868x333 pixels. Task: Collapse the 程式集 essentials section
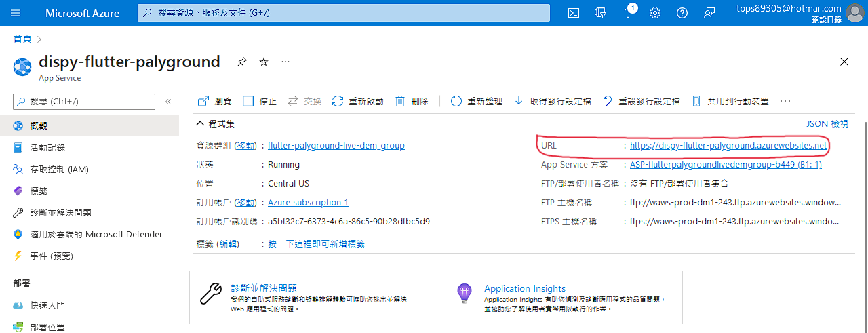(x=216, y=123)
